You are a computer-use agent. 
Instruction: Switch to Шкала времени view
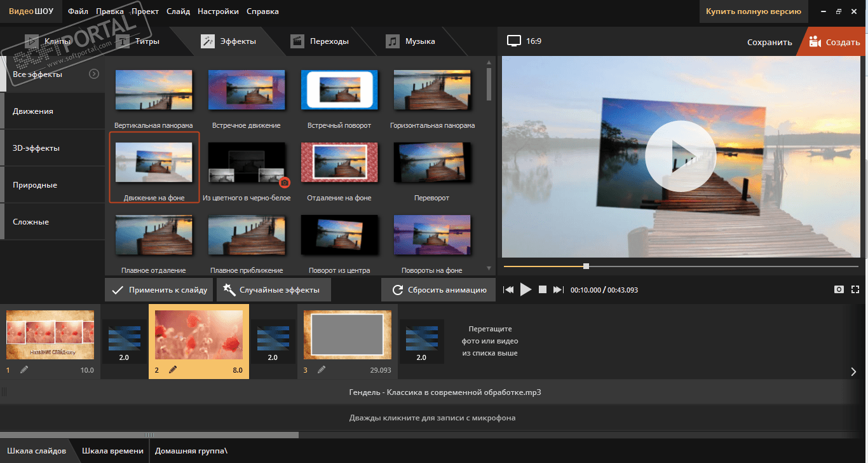click(112, 451)
